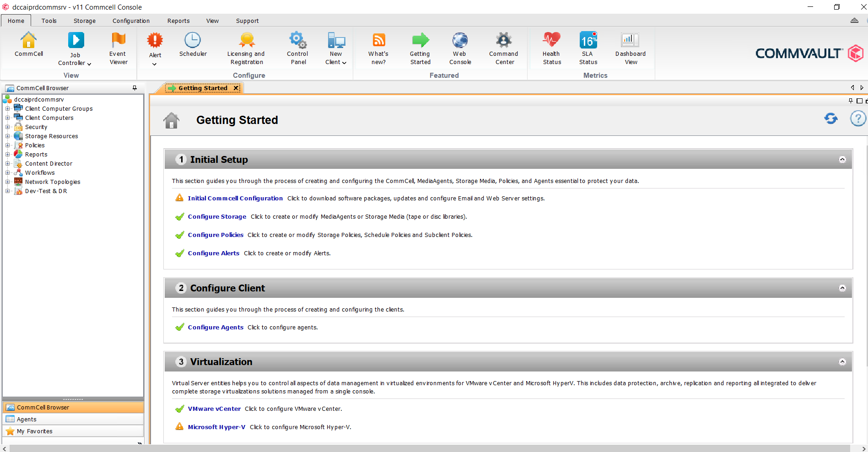This screenshot has height=452, width=868.
Task: Open the Tools ribbon tab
Action: [x=49, y=21]
